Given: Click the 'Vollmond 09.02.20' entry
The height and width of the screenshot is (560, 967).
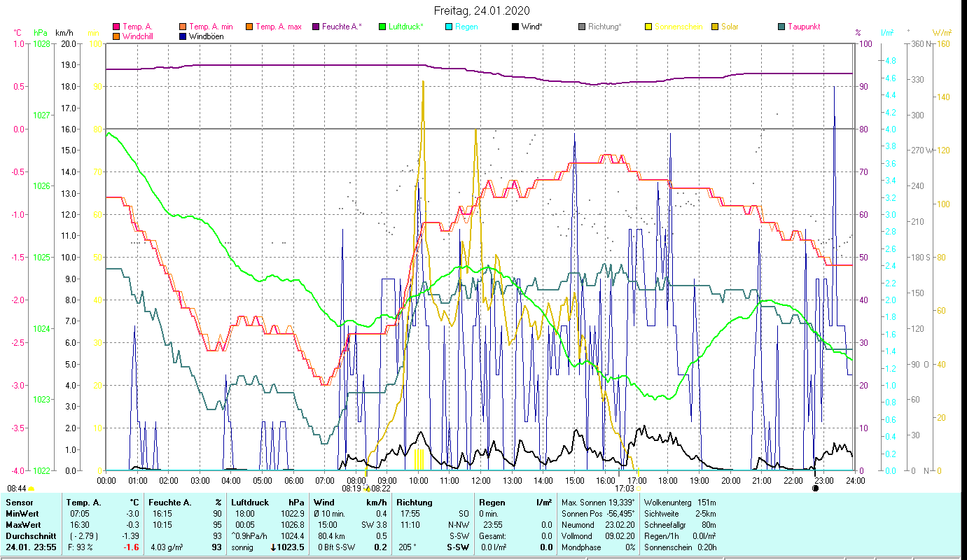Looking at the screenshot, I should point(597,536).
